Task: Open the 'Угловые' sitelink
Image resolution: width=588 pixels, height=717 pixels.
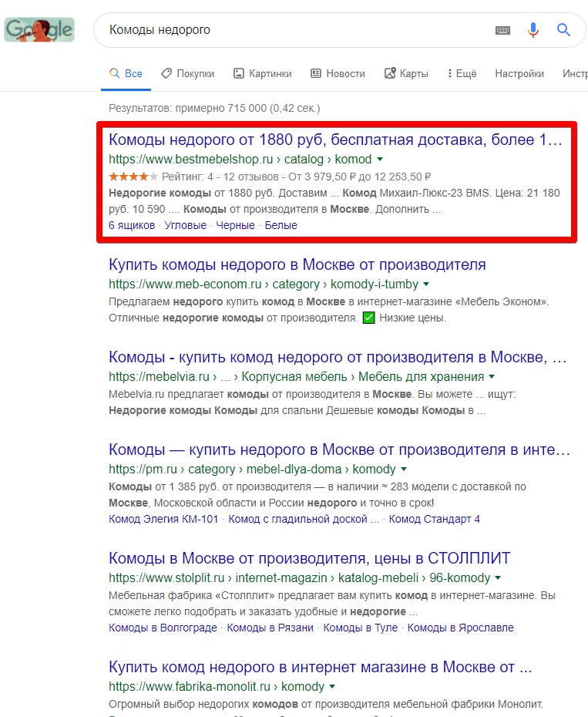Action: (x=185, y=225)
